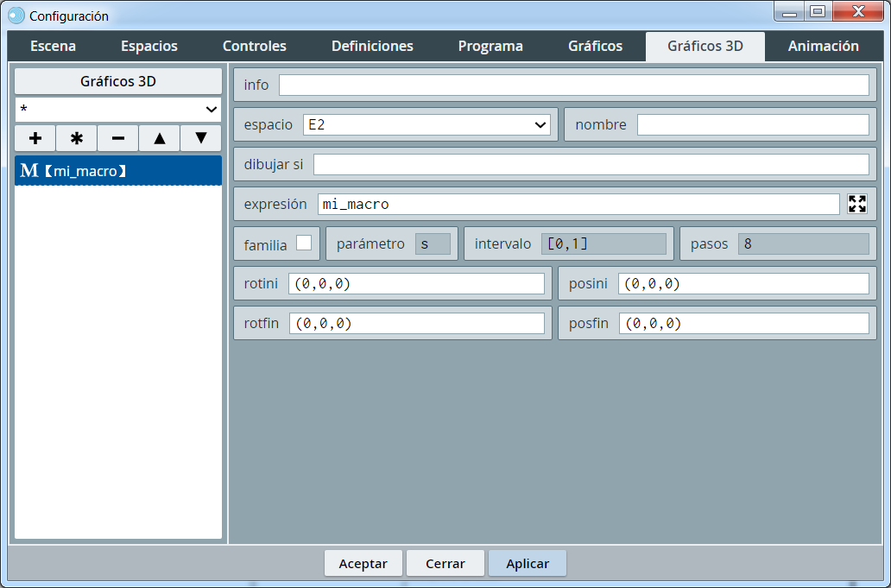The width and height of the screenshot is (891, 588).
Task: Focus the rotini input field
Action: pyautogui.click(x=416, y=284)
